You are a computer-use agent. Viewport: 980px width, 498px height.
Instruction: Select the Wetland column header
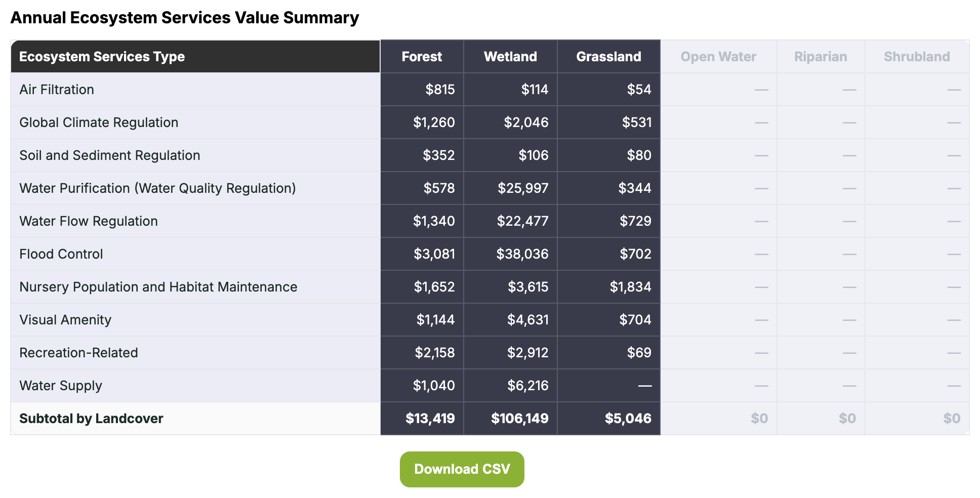pos(510,57)
